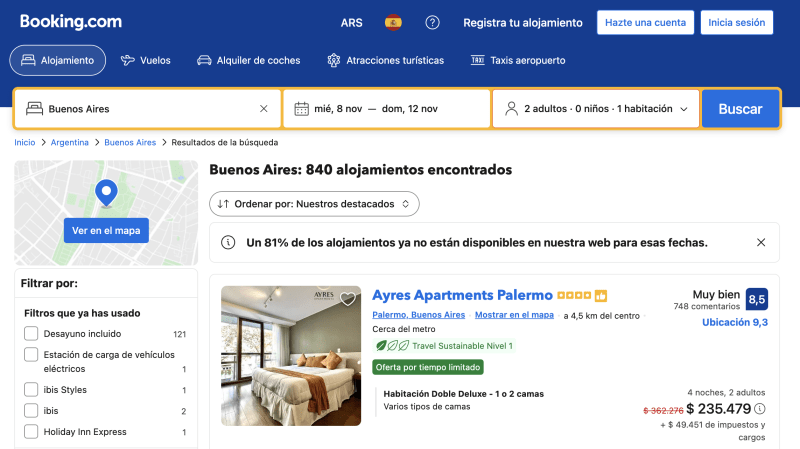
Task: Click 748 comentarios text
Action: click(x=707, y=306)
